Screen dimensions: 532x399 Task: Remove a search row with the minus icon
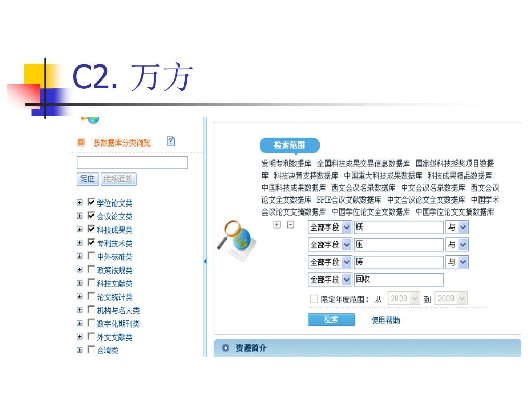pyautogui.click(x=291, y=224)
